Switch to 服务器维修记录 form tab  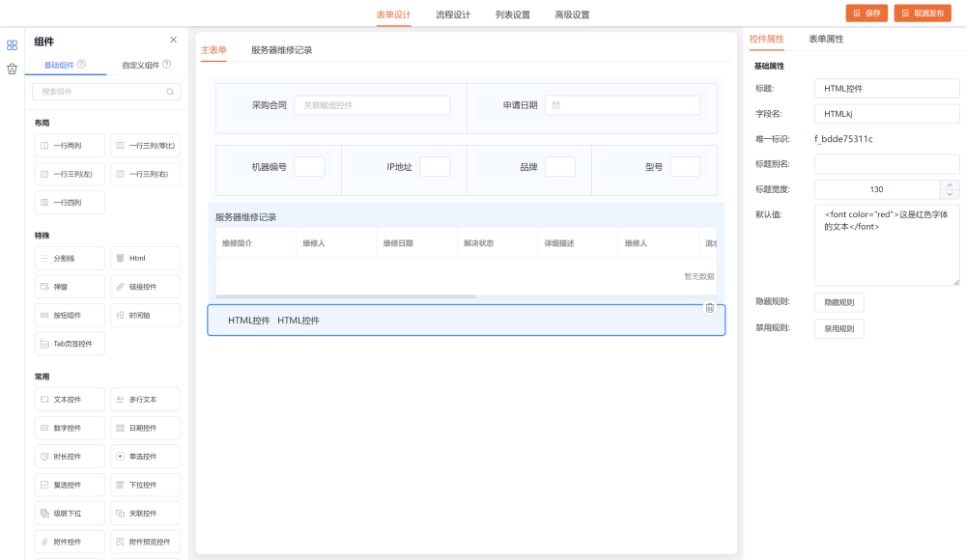tap(281, 50)
